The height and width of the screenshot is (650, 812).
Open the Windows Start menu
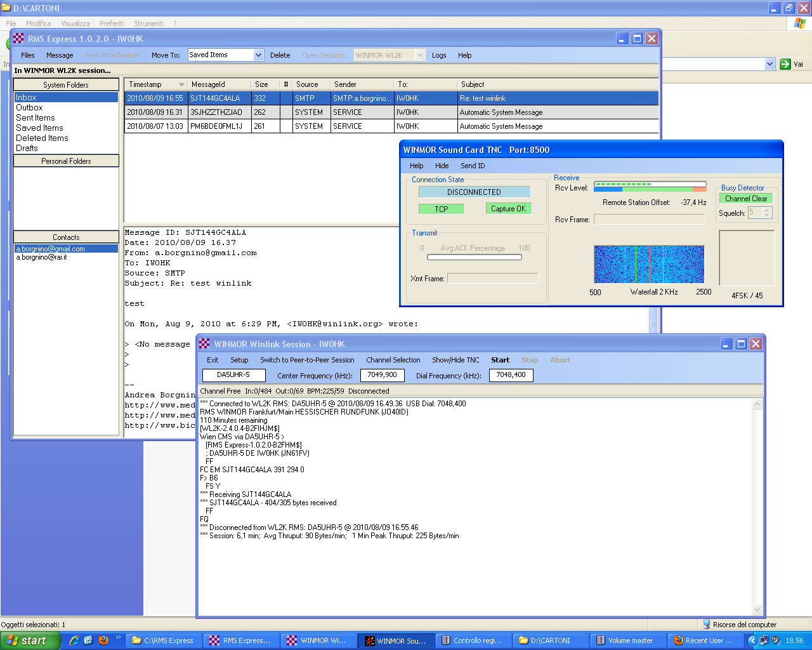click(x=30, y=640)
